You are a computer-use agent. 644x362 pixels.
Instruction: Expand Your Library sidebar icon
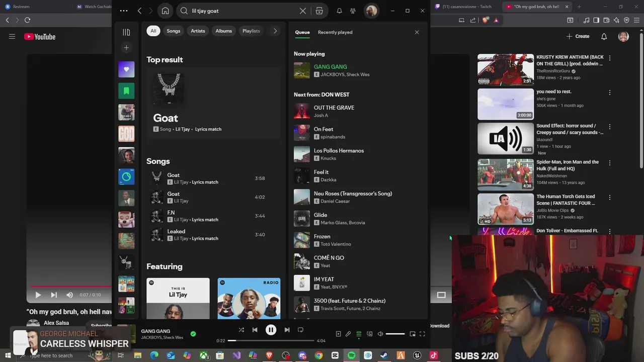[x=126, y=32]
